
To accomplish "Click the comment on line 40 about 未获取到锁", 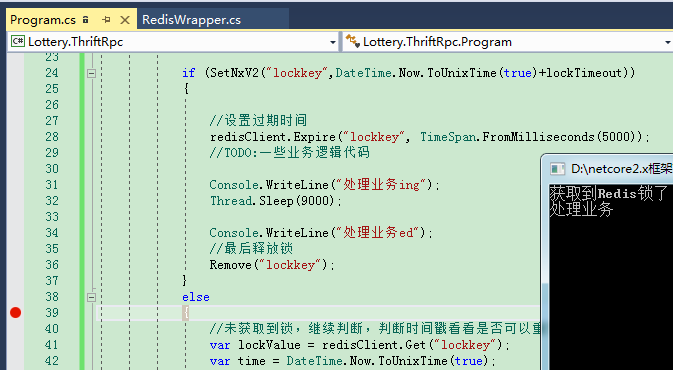I will tap(375, 329).
